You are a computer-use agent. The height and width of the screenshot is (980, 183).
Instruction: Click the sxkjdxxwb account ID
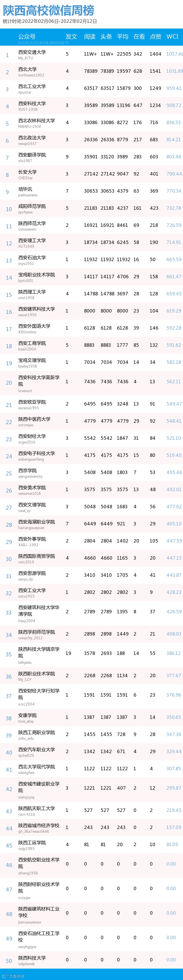click(26, 964)
